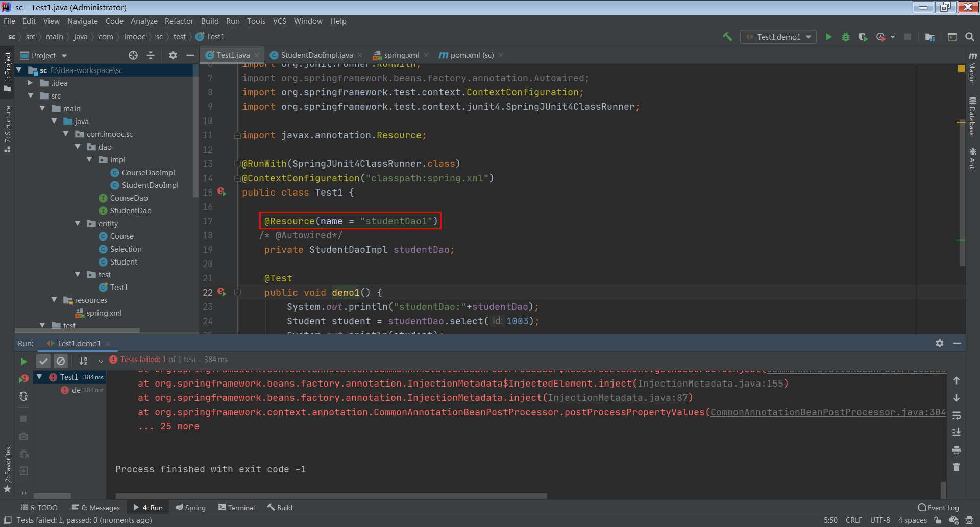
Task: Open Run panel settings gear
Action: [x=940, y=343]
